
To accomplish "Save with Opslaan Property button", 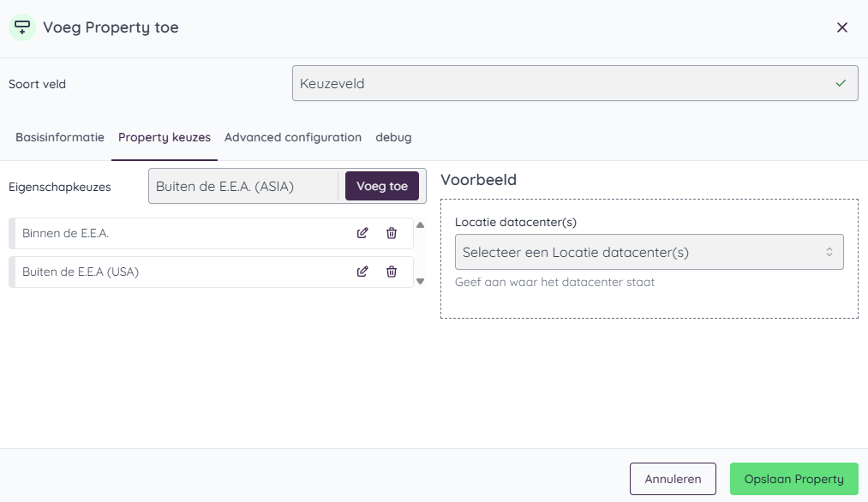I will (794, 479).
